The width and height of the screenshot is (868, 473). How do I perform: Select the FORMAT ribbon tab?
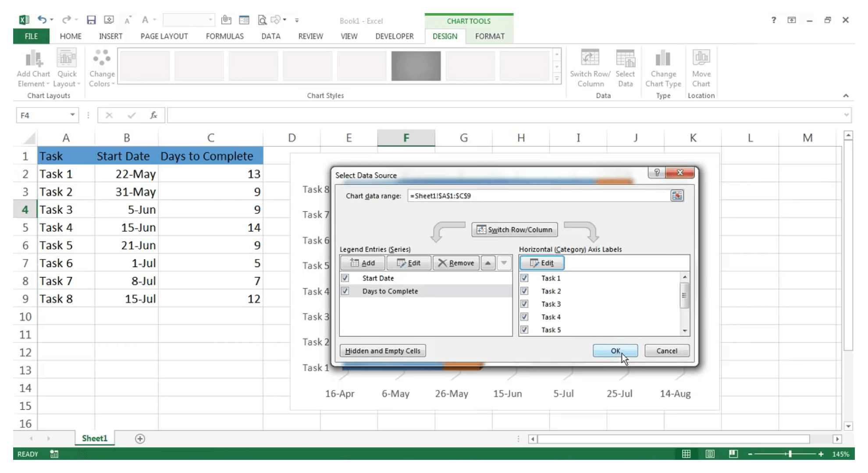click(x=490, y=36)
